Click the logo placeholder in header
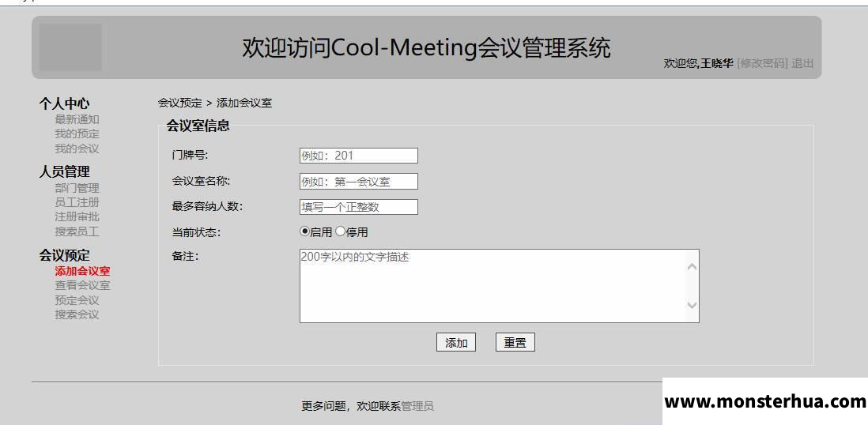Viewport: 868px width, 425px height. coord(70,47)
